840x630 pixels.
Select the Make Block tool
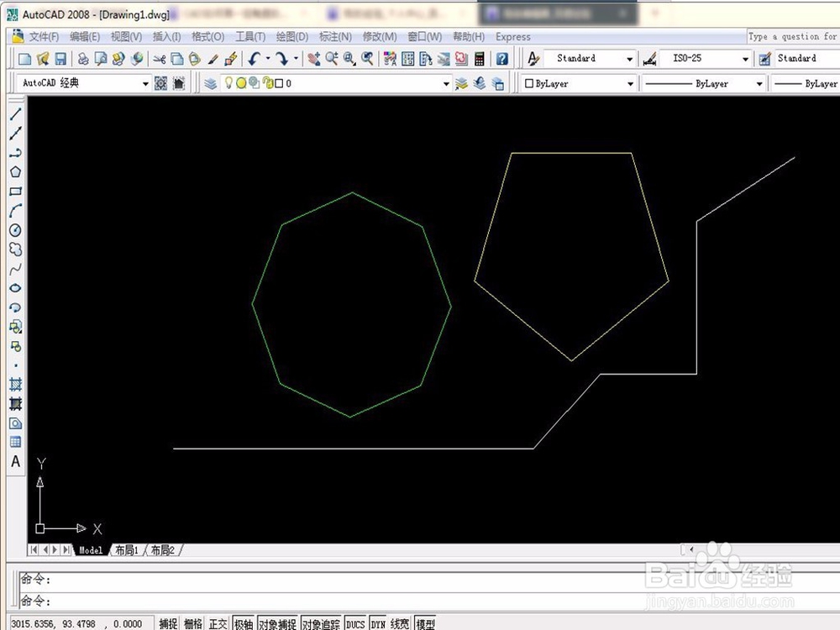tap(15, 346)
